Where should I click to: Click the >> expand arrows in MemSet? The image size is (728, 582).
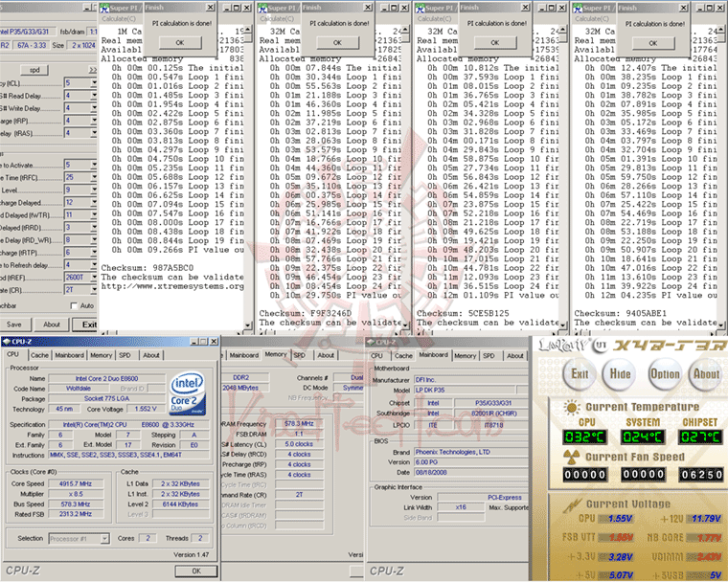pyautogui.click(x=93, y=70)
